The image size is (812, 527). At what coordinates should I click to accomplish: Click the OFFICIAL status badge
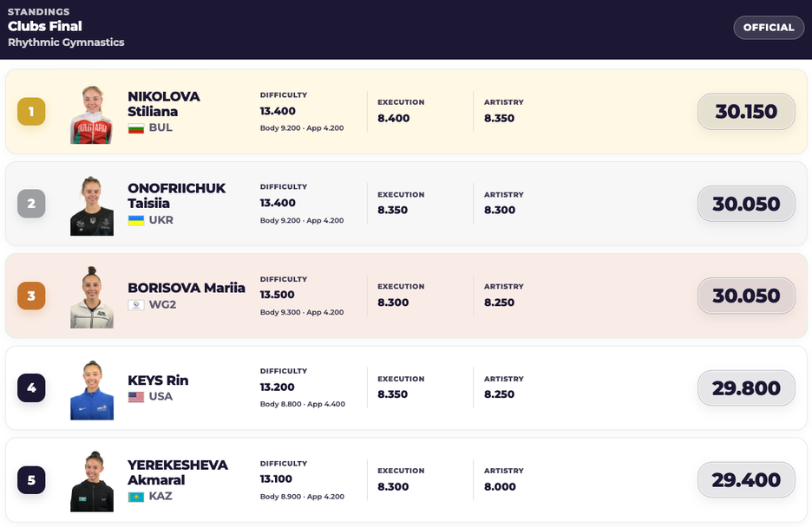(x=769, y=28)
